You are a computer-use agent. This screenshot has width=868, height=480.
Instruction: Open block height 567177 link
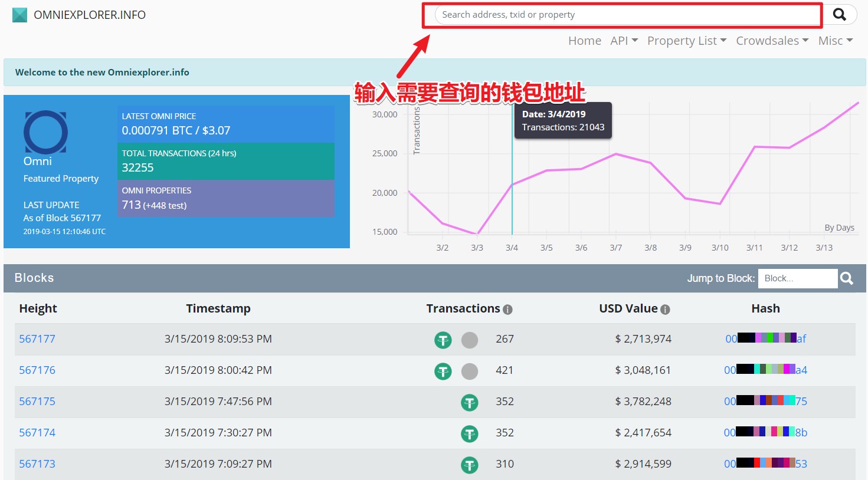[37, 339]
